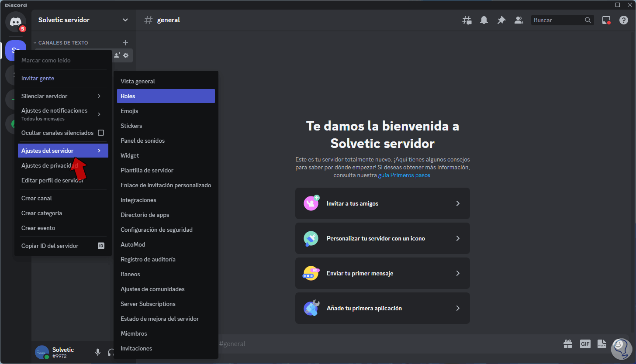Open the channel's edit gear icon
The image size is (636, 364).
tap(126, 55)
